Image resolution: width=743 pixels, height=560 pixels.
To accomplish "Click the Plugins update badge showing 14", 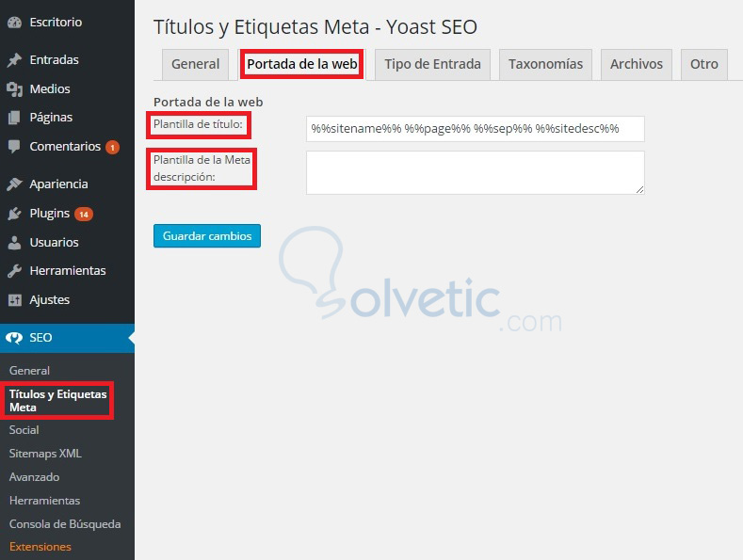I will [84, 215].
